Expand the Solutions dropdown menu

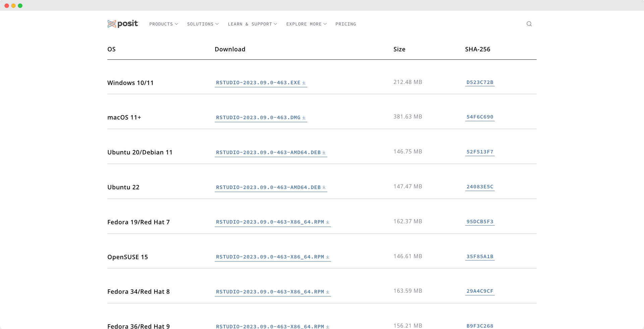203,24
